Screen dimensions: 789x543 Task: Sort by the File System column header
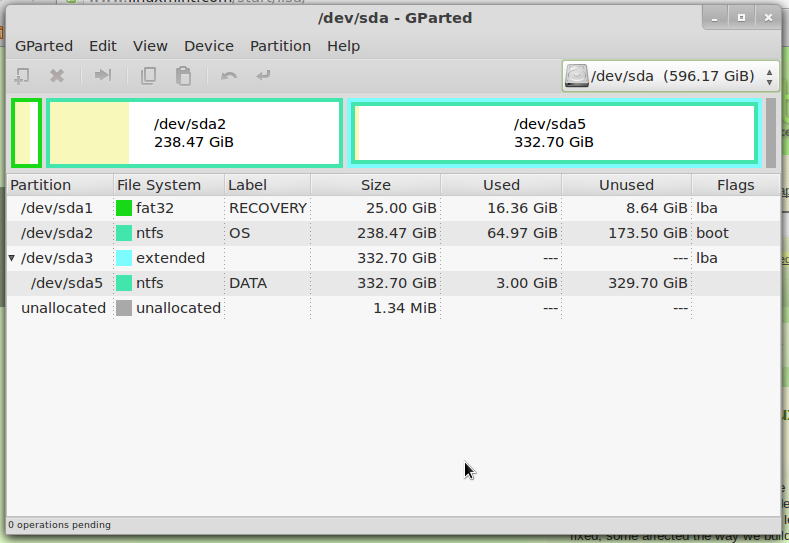(x=158, y=185)
